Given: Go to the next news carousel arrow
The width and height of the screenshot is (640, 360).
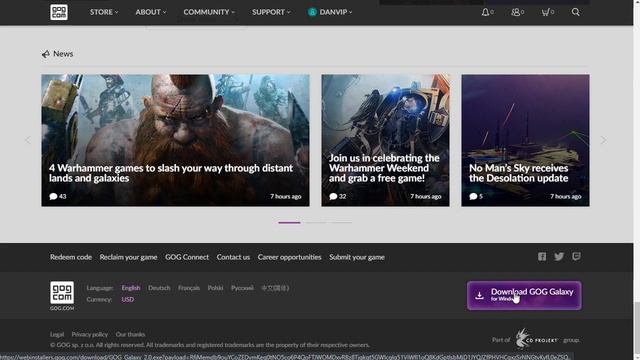Looking at the screenshot, I should 603,140.
